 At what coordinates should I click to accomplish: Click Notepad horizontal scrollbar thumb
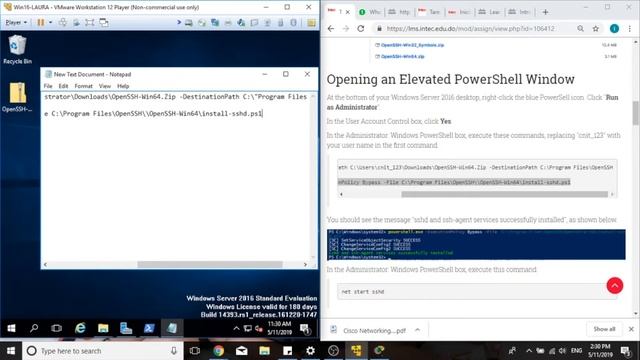coord(210,264)
